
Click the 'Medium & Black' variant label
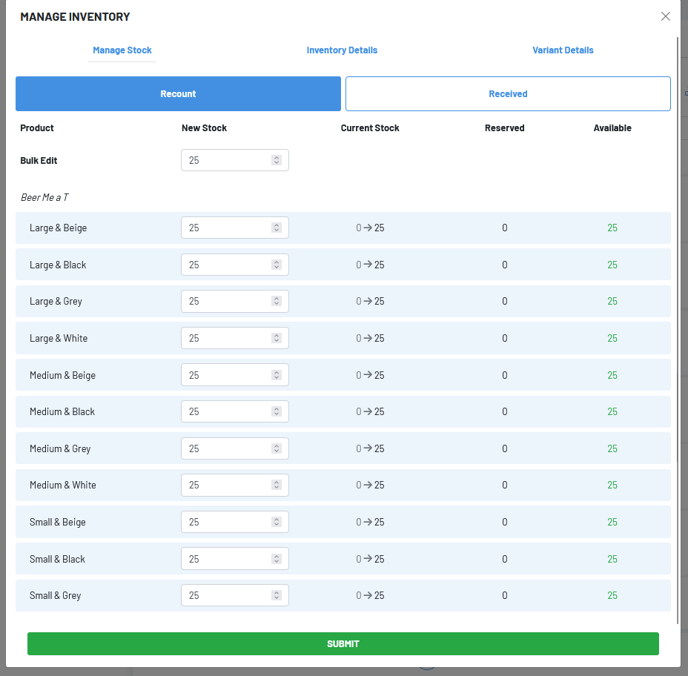(x=62, y=411)
